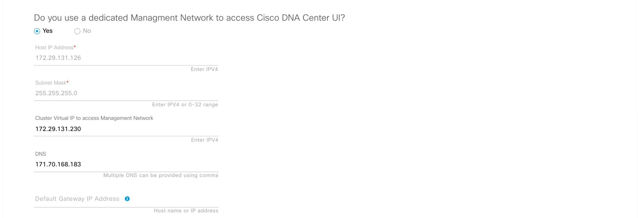Click the Cluster Virtual IP label text
The width and height of the screenshot is (644, 218).
[94, 118]
